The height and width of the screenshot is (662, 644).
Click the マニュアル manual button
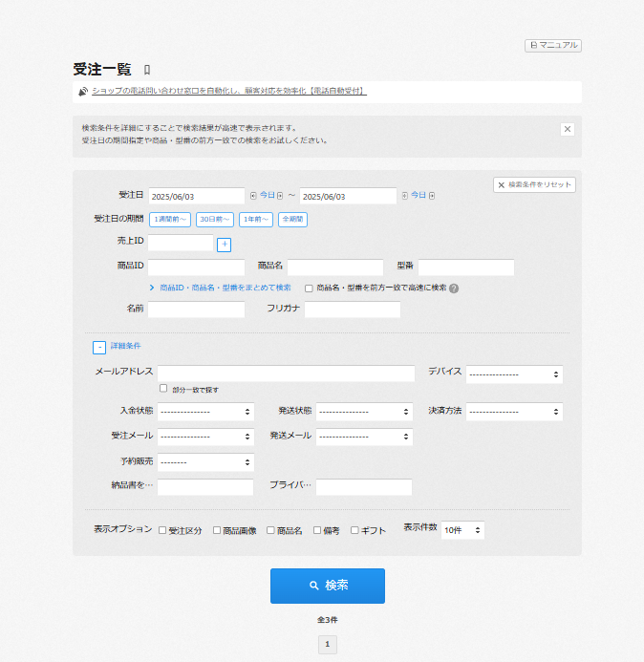pos(553,45)
